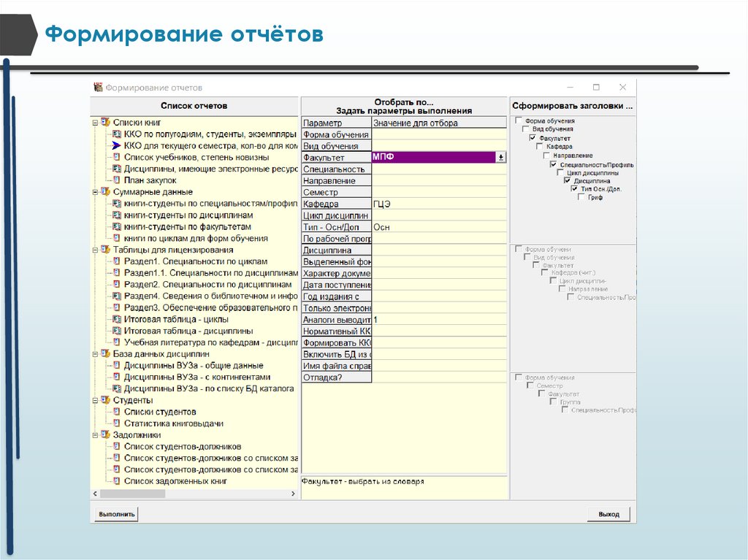Enable the Кафедра header checkbox

coord(539,147)
